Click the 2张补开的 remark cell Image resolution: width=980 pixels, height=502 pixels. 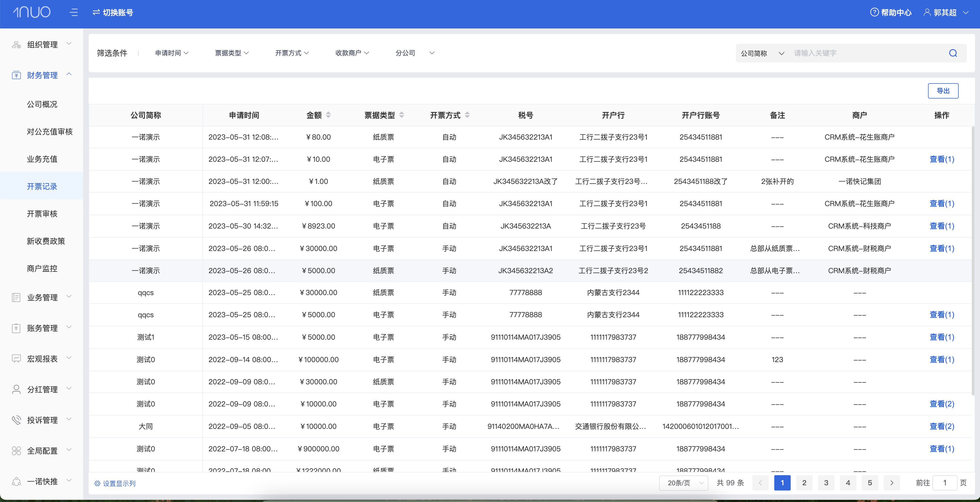(x=777, y=181)
